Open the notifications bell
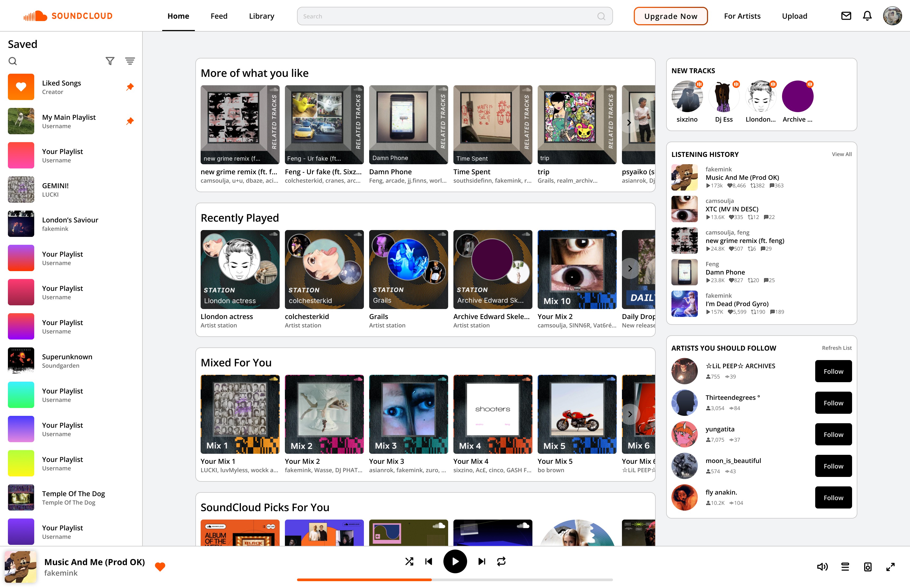Image resolution: width=910 pixels, height=588 pixels. click(x=867, y=16)
